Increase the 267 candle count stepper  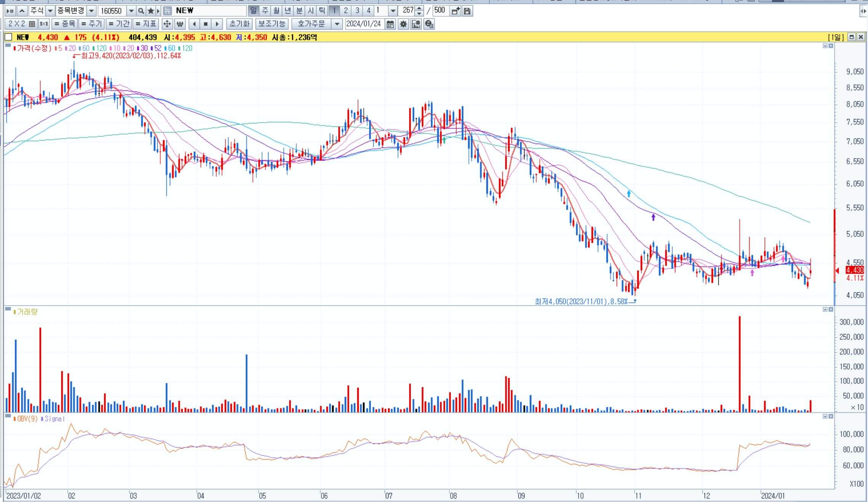pos(419,8)
